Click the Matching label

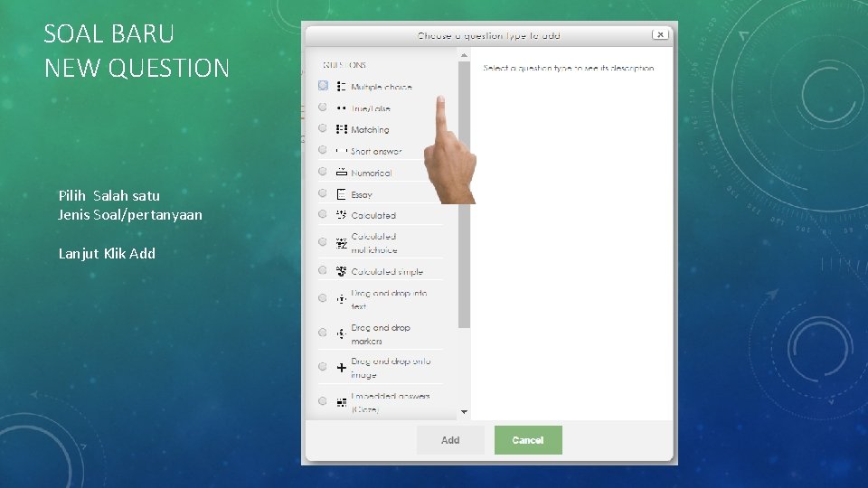point(370,129)
